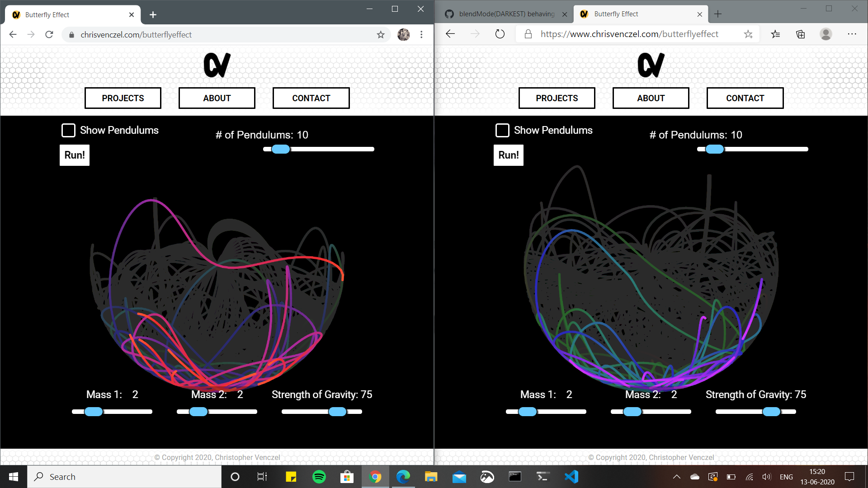Select the Spotify icon in the taskbar
Viewport: 868px width, 488px height.
pyautogui.click(x=320, y=476)
